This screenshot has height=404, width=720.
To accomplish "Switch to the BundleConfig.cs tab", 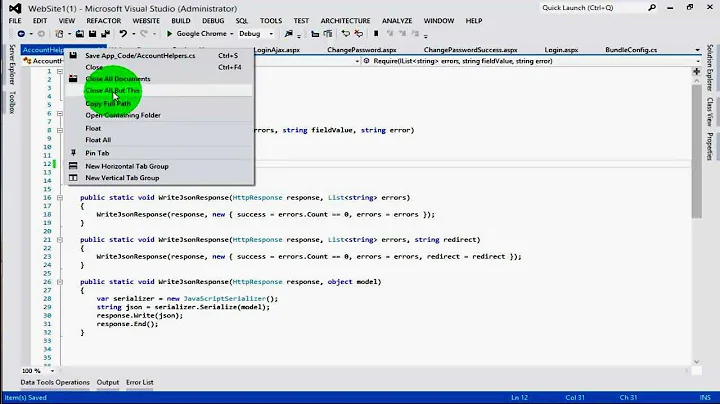I will point(631,50).
